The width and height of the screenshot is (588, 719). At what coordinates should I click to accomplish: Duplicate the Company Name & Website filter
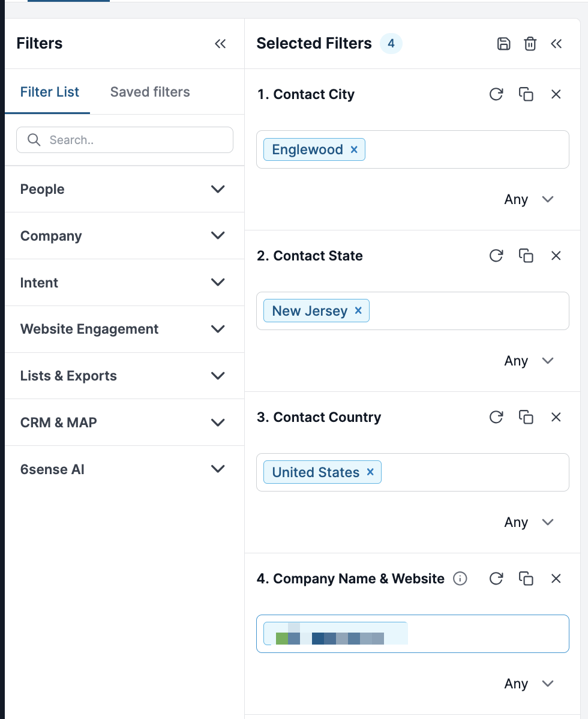coord(526,579)
